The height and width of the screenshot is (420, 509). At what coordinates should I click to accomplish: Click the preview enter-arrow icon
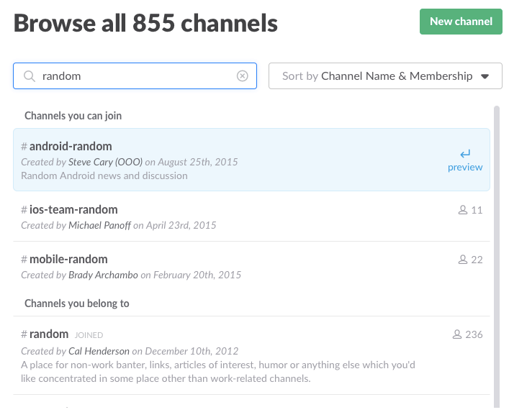(465, 154)
